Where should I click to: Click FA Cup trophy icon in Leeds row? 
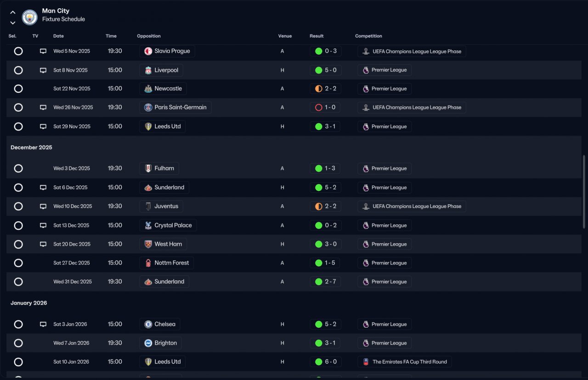[x=366, y=362]
